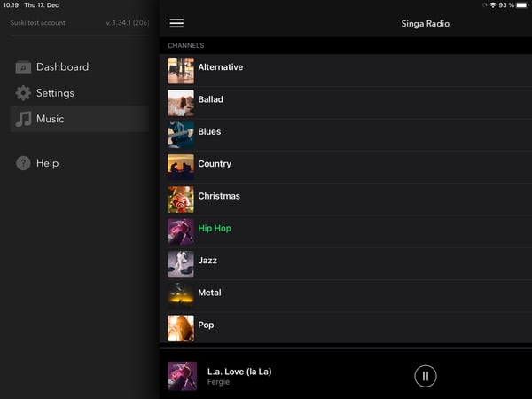Open L.a. Love (la La) song title
This screenshot has height=399, width=532.
[239, 372]
